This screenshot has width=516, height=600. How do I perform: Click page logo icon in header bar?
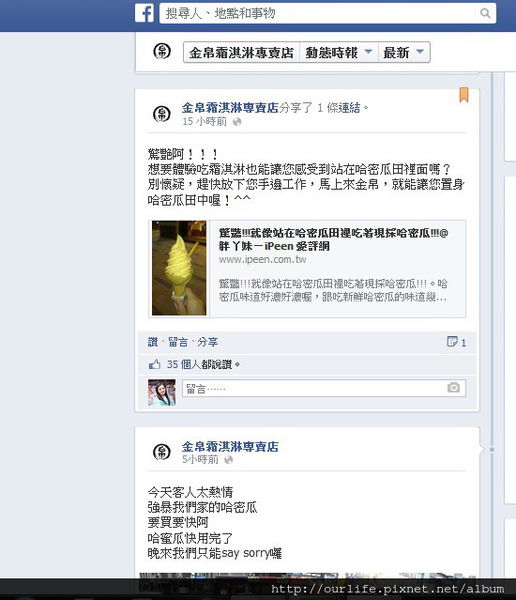click(x=162, y=51)
